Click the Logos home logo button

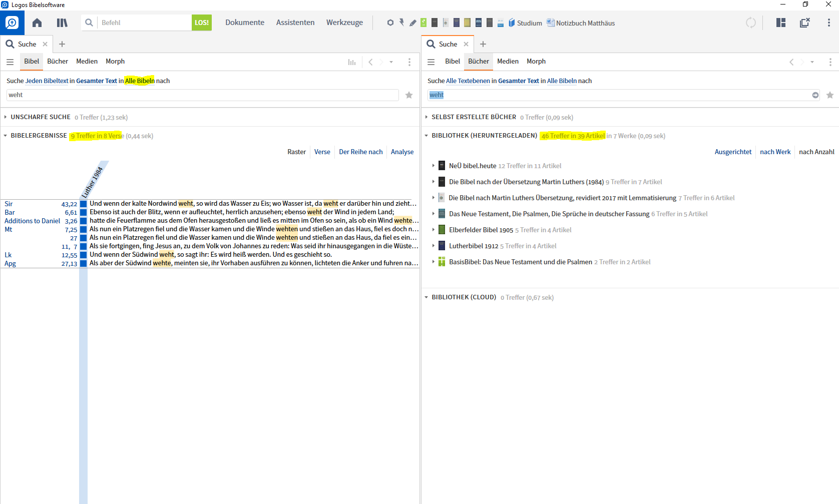pos(12,23)
